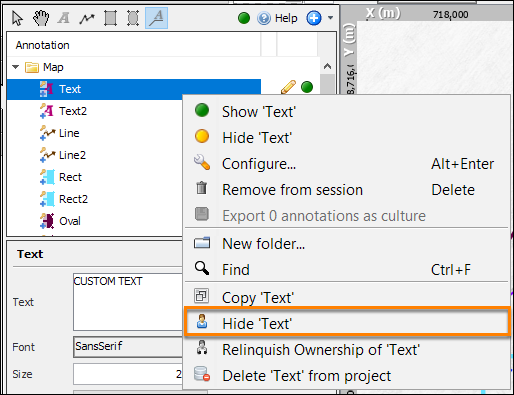Click the tree scrollbar up arrow
This screenshot has width=514, height=395.
point(327,66)
